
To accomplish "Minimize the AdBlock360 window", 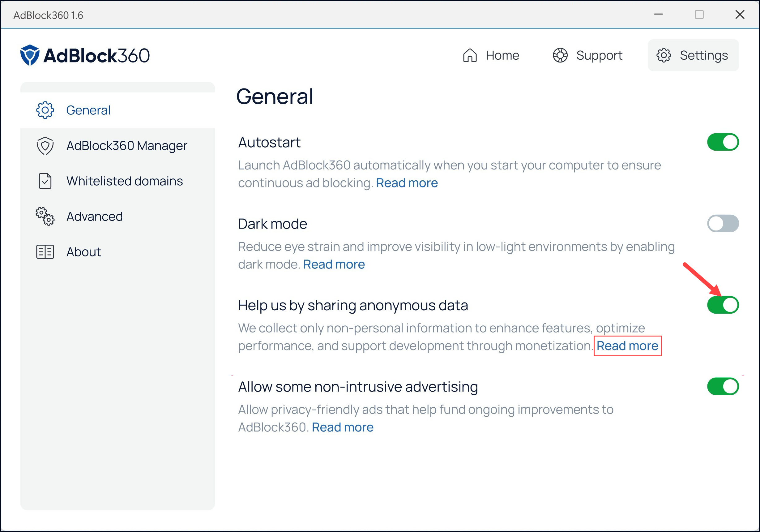I will [658, 14].
